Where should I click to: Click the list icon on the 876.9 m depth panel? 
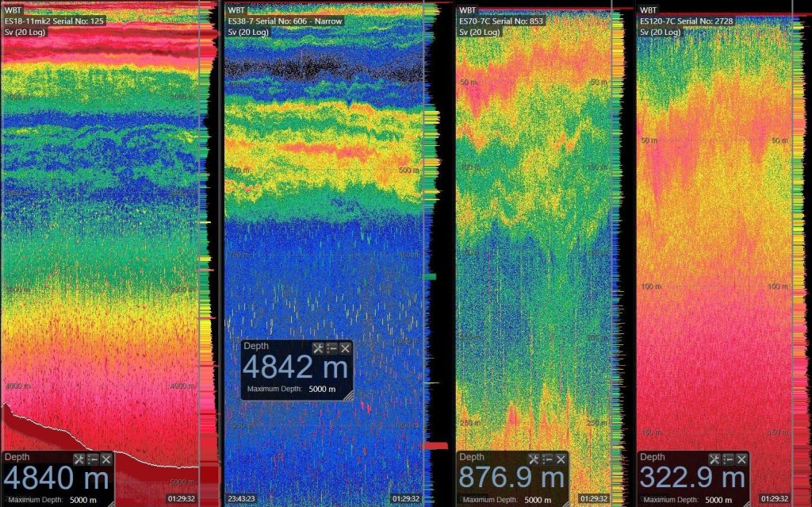pos(547,459)
